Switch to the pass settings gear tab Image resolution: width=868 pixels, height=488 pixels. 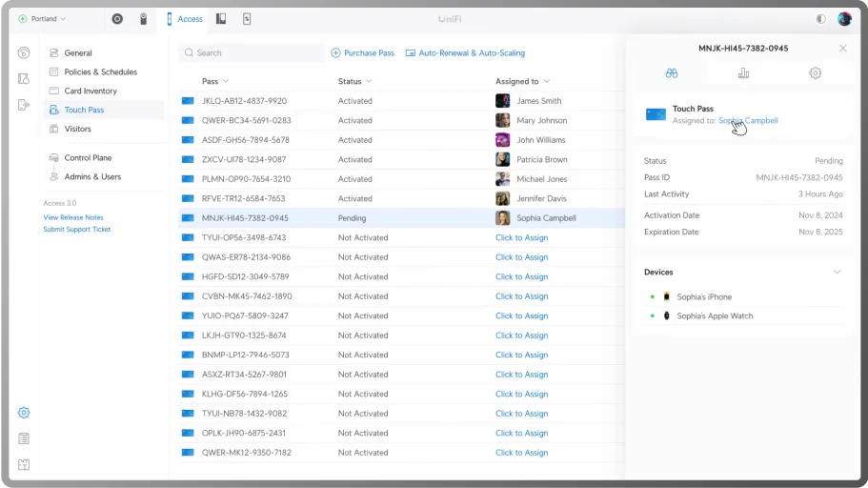[x=815, y=73]
